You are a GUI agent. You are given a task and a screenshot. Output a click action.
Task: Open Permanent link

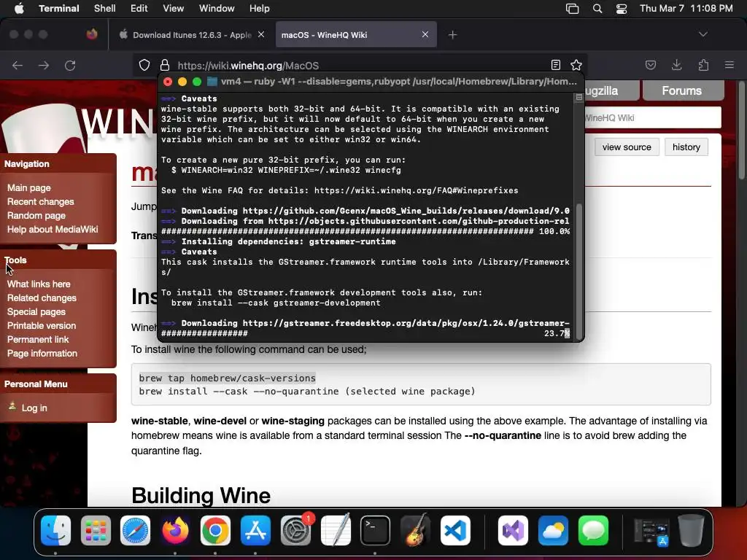pos(38,340)
